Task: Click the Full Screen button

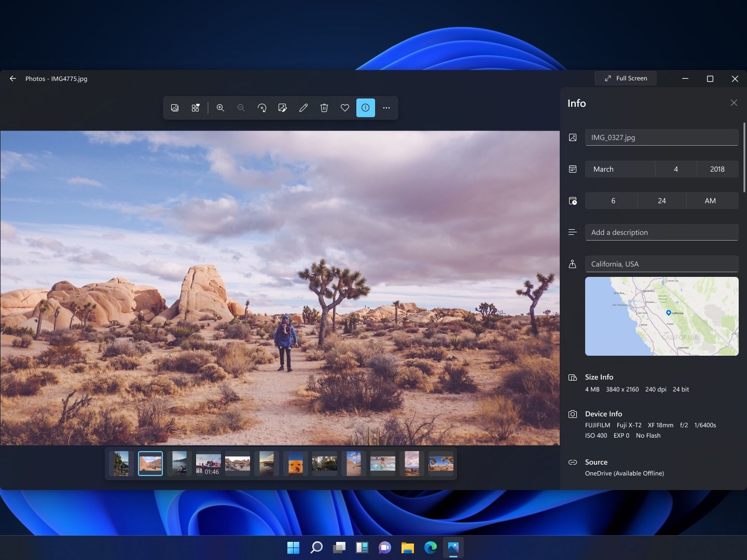Action: coord(626,78)
